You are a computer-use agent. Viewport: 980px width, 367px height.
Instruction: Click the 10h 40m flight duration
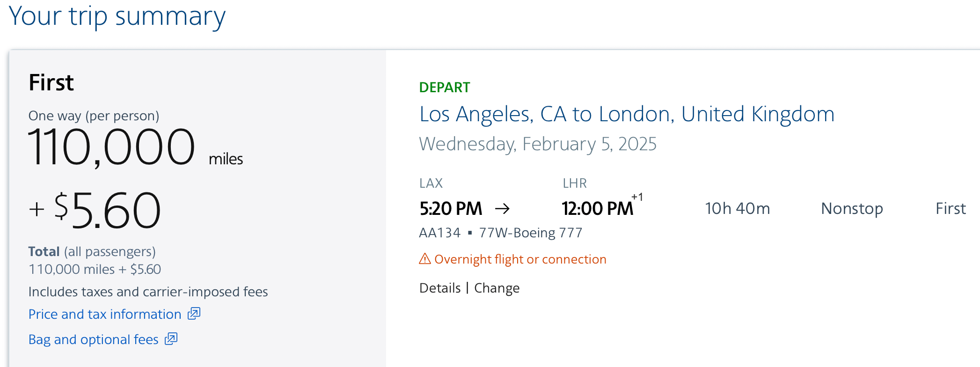[x=737, y=208]
